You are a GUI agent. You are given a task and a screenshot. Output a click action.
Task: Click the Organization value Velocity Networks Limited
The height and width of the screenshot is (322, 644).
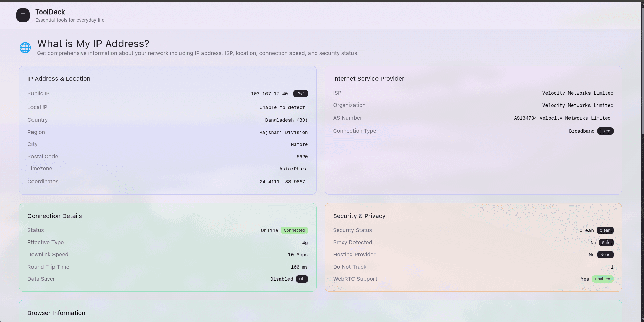pyautogui.click(x=578, y=105)
